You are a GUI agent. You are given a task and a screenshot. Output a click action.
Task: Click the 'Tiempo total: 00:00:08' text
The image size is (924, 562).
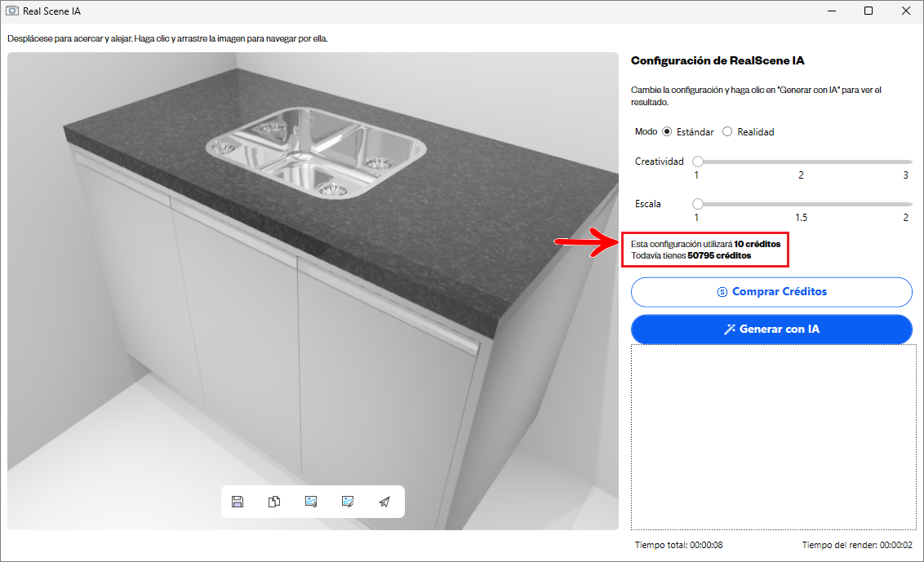coord(678,545)
